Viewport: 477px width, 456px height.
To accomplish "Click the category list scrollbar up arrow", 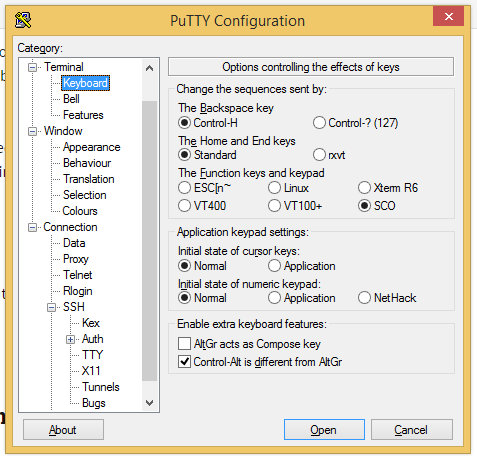I will pyautogui.click(x=150, y=68).
